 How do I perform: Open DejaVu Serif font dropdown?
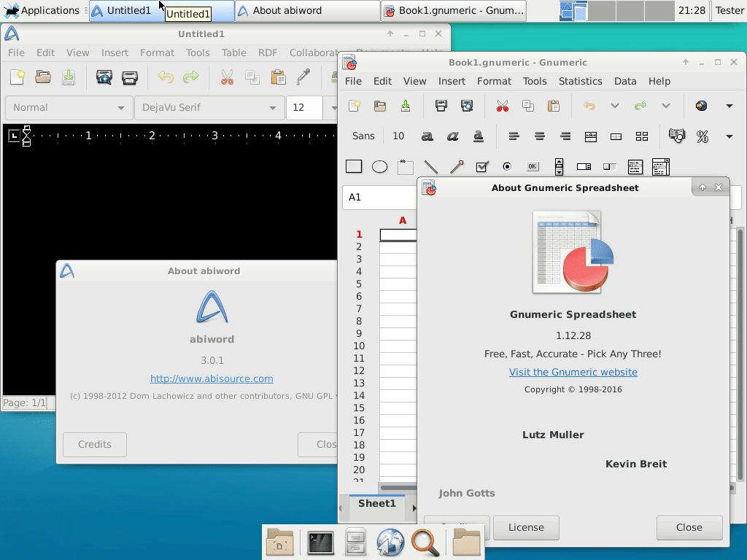click(209, 108)
